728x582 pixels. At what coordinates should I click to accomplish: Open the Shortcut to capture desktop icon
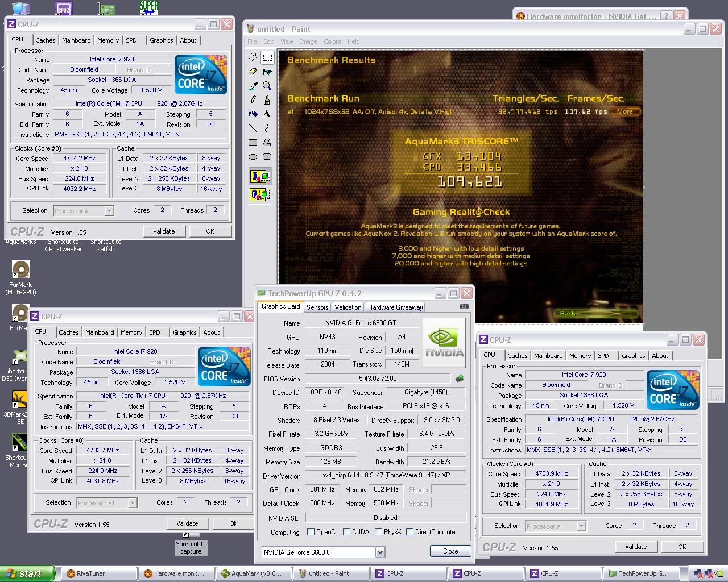[x=191, y=543]
